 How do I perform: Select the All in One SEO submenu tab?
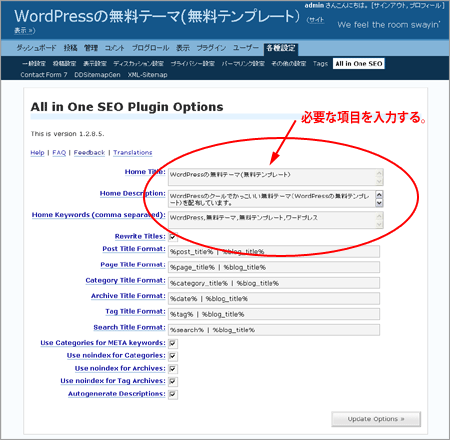359,63
